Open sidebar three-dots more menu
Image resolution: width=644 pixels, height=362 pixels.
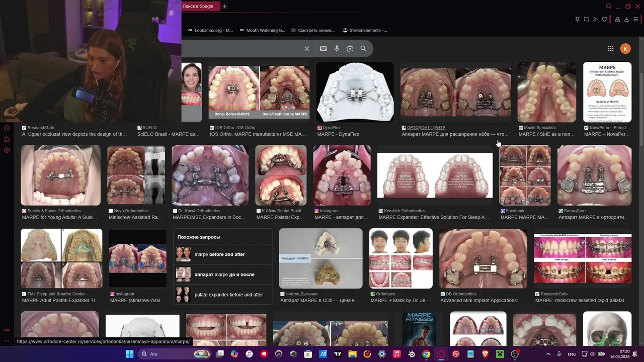[7, 341]
